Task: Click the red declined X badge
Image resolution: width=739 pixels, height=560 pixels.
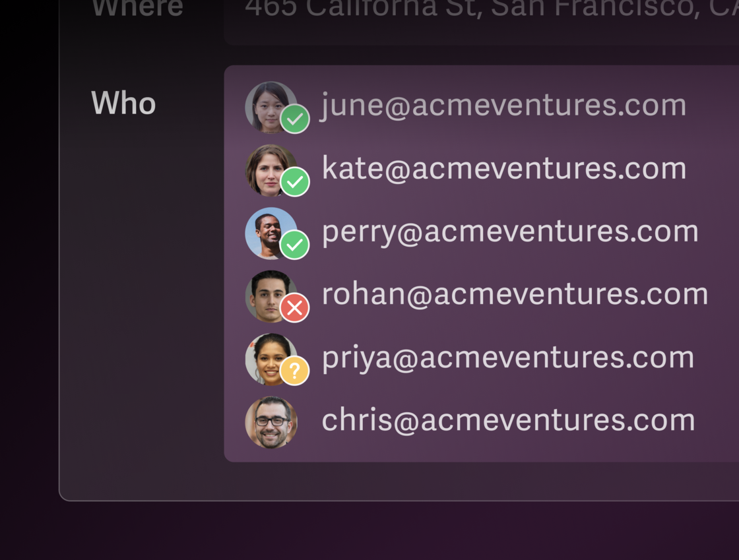Action: coord(295,307)
